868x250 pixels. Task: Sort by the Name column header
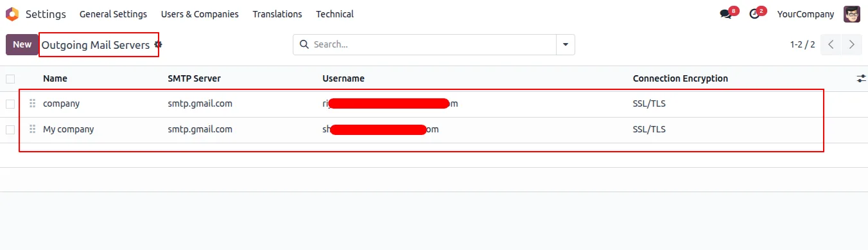[x=55, y=78]
